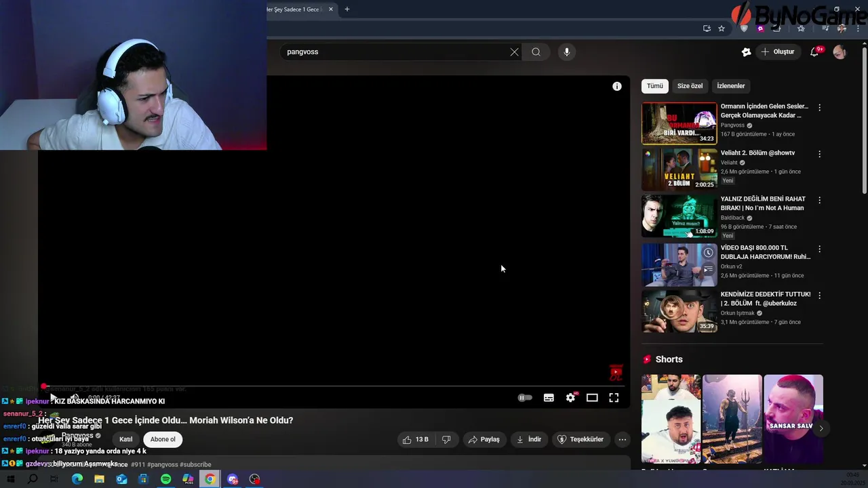The image size is (868, 488).
Task: Click the red video progress bar
Action: 334,386
